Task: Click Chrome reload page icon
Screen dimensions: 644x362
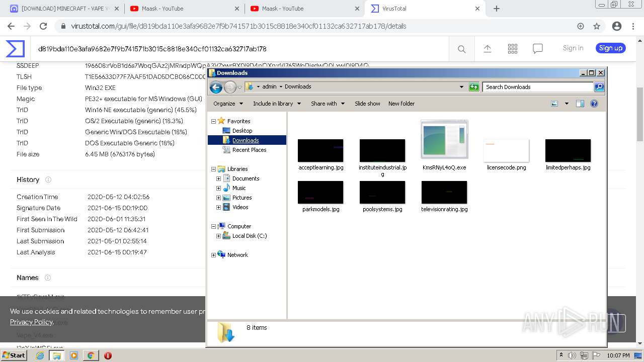Action: click(43, 26)
